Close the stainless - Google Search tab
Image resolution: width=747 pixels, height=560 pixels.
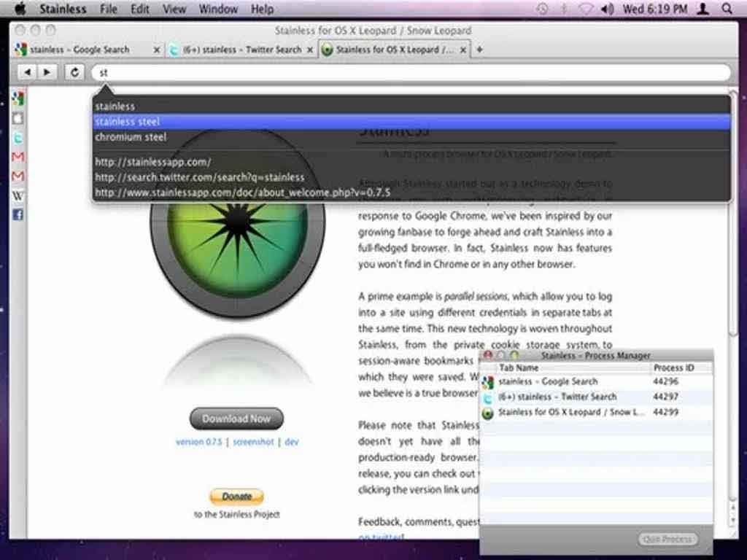[x=156, y=50]
